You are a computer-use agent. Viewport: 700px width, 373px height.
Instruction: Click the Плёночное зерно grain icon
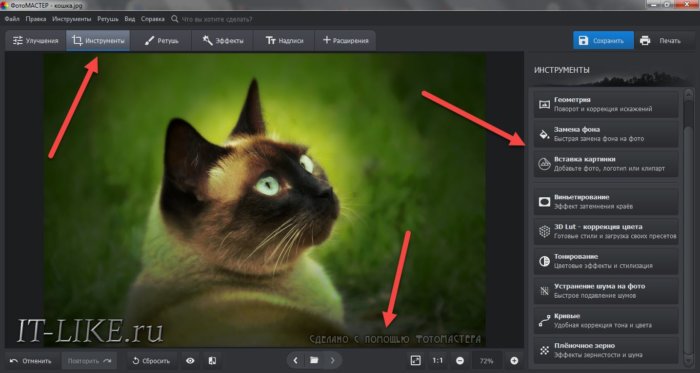[x=544, y=351]
